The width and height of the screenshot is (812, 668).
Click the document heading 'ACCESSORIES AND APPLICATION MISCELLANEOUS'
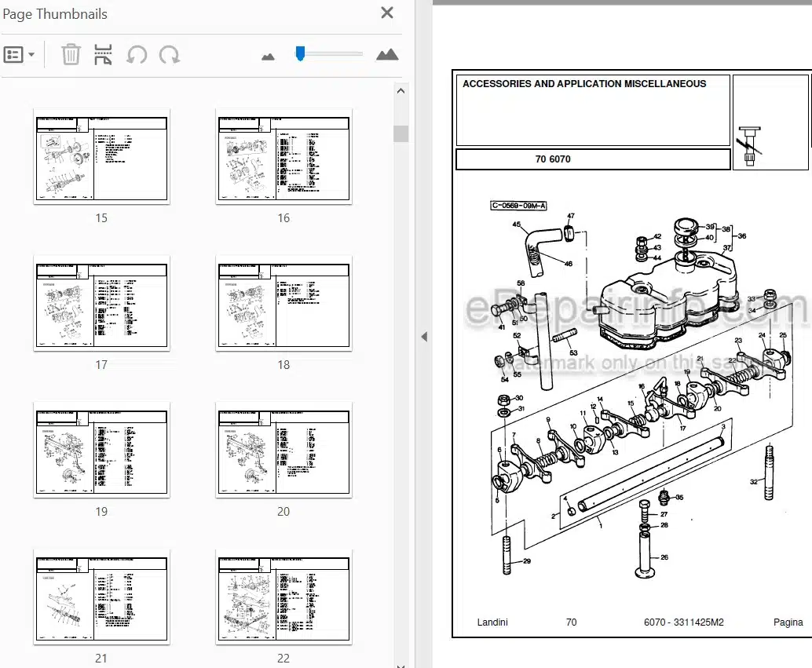[x=584, y=84]
